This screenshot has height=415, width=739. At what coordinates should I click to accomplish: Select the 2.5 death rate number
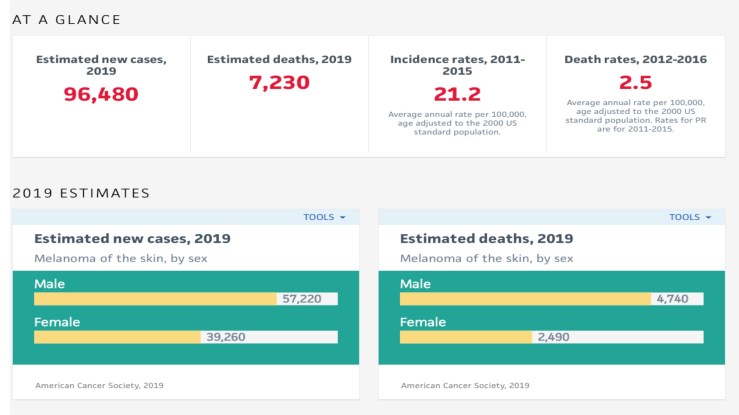[635, 83]
